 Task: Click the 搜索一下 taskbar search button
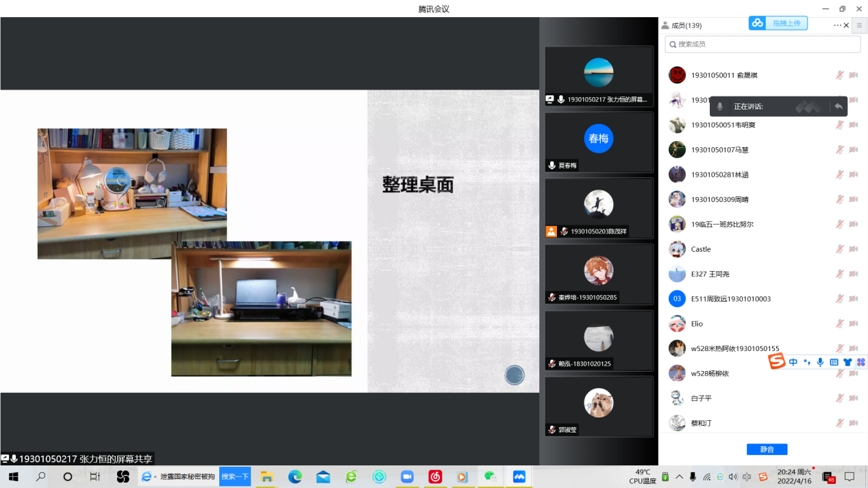pyautogui.click(x=235, y=476)
